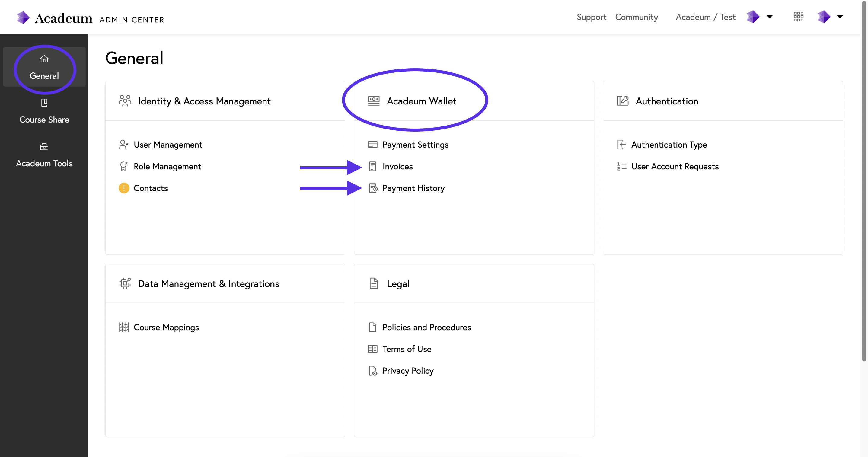Click the Authentication pencil-edit icon
The width and height of the screenshot is (868, 457).
[x=623, y=101]
